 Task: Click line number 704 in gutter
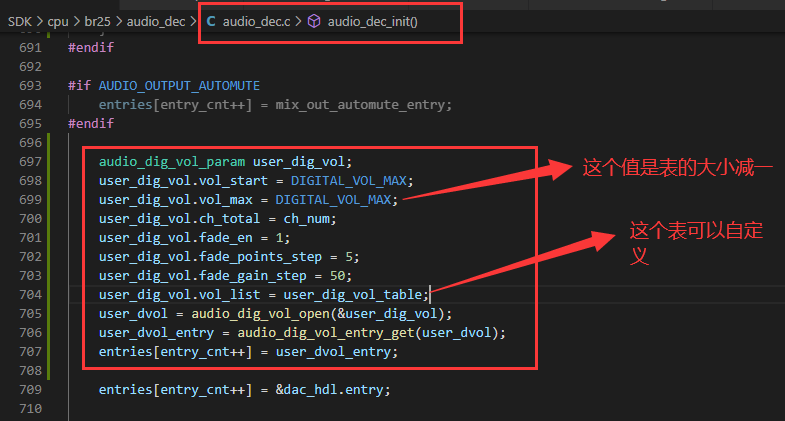[x=31, y=294]
